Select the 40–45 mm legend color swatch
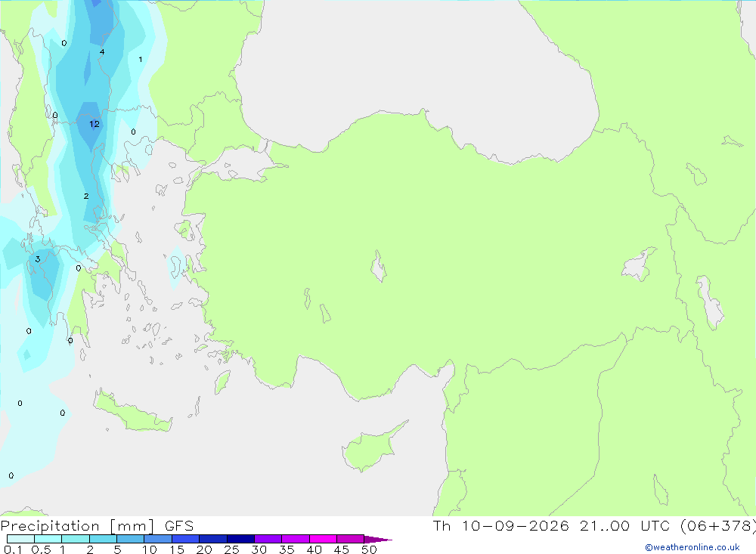The width and height of the screenshot is (756, 554). 323,539
